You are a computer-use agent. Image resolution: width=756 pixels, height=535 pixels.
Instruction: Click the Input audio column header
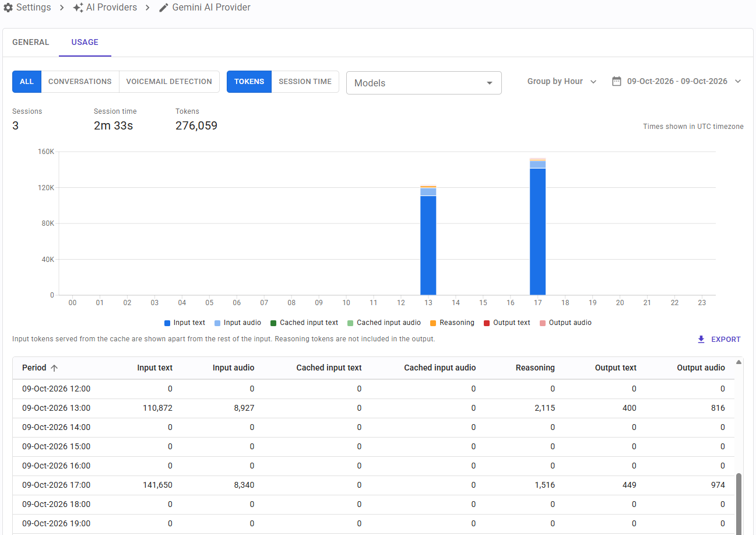coord(233,368)
